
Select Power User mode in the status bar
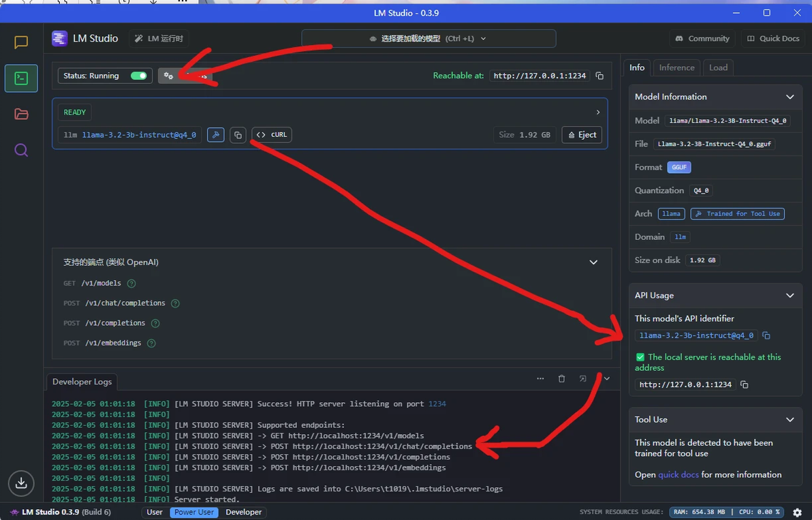click(x=194, y=513)
